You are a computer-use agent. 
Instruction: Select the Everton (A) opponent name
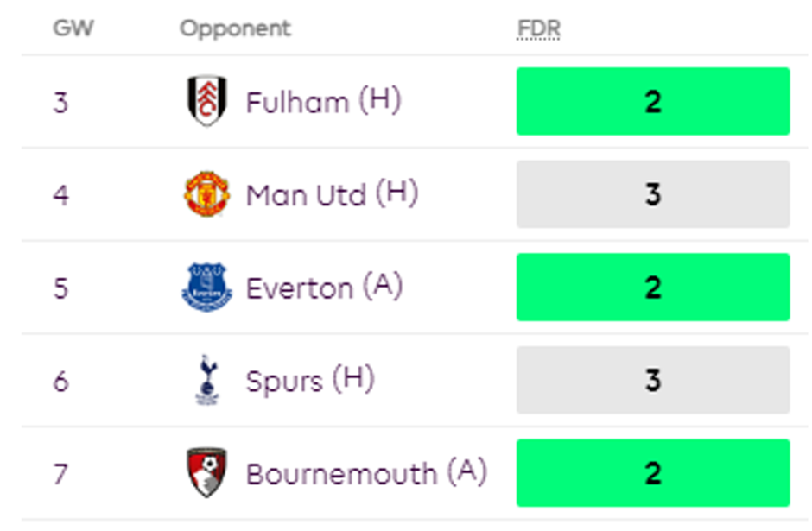click(x=324, y=288)
